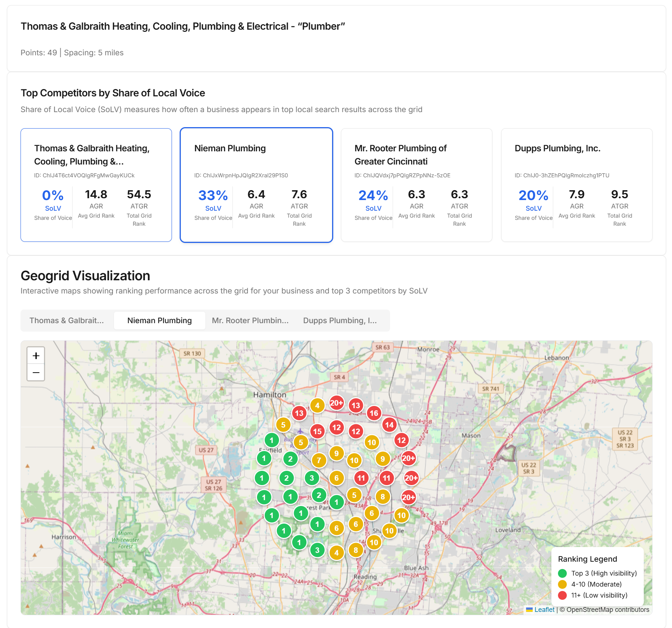
Task: Click the green "1" marker near Fairfield
Action: [272, 440]
